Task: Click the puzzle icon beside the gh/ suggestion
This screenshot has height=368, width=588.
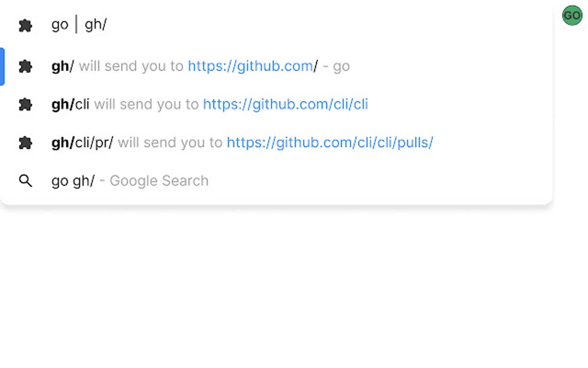Action: [25, 66]
